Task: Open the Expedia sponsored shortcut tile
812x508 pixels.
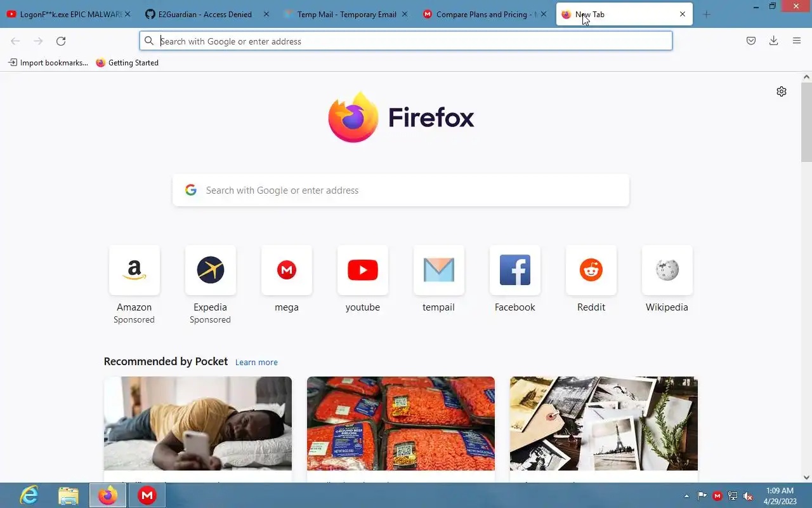Action: [210, 270]
